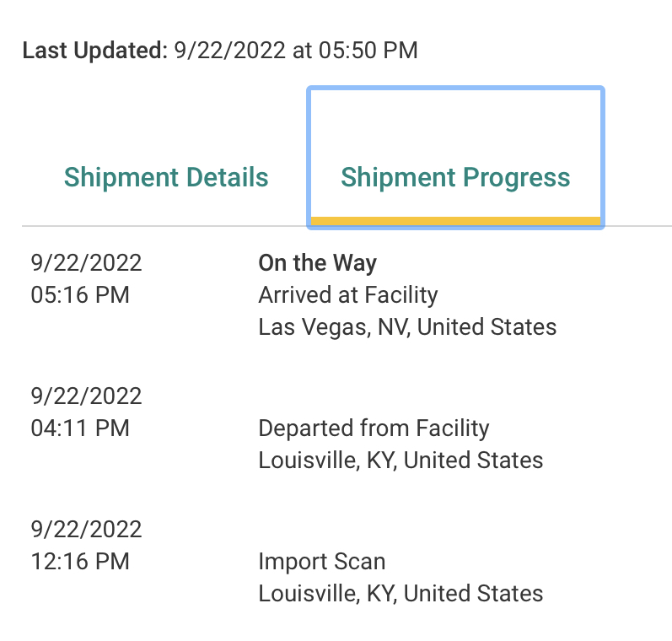Image resolution: width=672 pixels, height=641 pixels.
Task: Switch to the Shipment Details tab
Action: [166, 178]
